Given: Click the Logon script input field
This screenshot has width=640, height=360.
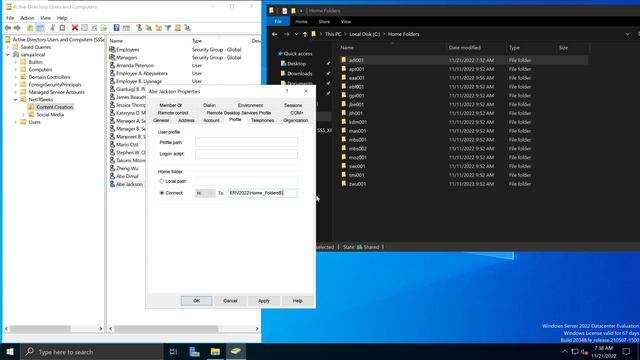Looking at the screenshot, I should 246,154.
